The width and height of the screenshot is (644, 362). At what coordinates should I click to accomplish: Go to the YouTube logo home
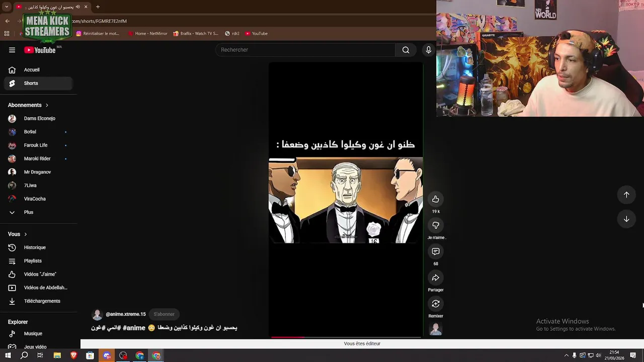click(x=40, y=50)
